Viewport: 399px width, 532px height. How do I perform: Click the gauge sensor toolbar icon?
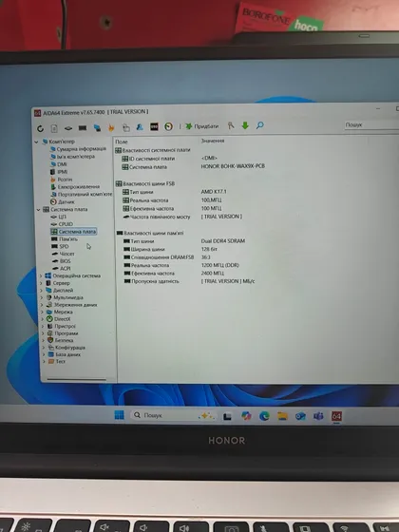[x=169, y=126]
